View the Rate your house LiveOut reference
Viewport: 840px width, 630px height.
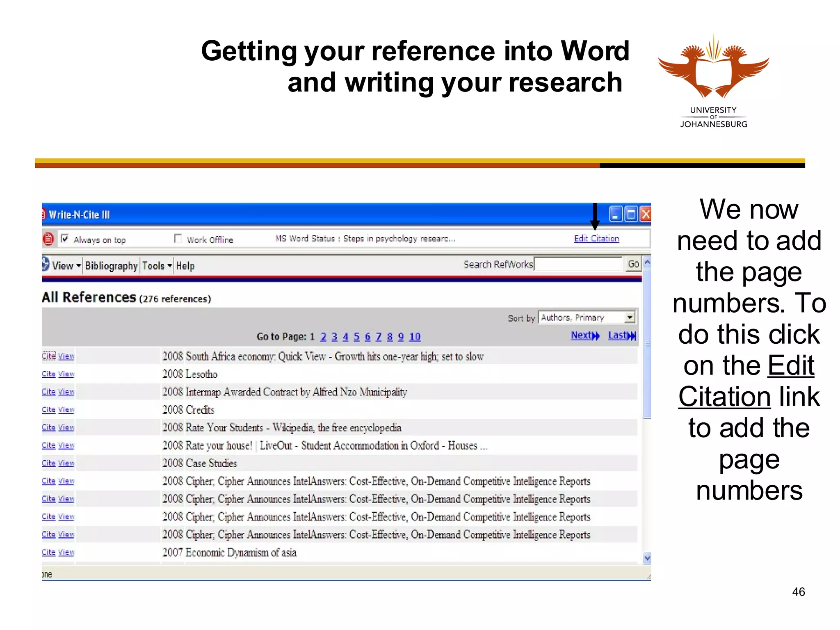[x=66, y=445]
